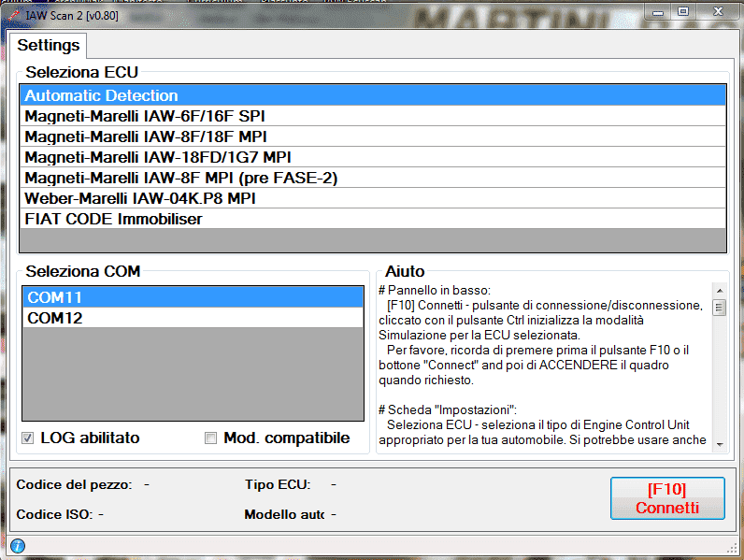The image size is (744, 560).
Task: Minimize the IAW Scan window
Action: (x=658, y=12)
